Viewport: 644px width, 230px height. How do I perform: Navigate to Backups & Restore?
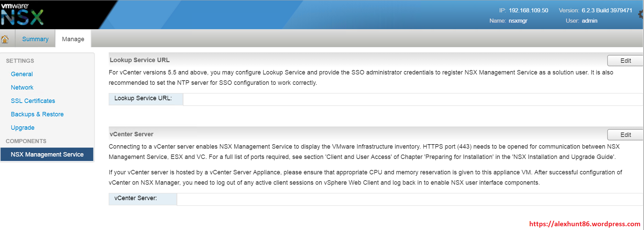coord(37,114)
